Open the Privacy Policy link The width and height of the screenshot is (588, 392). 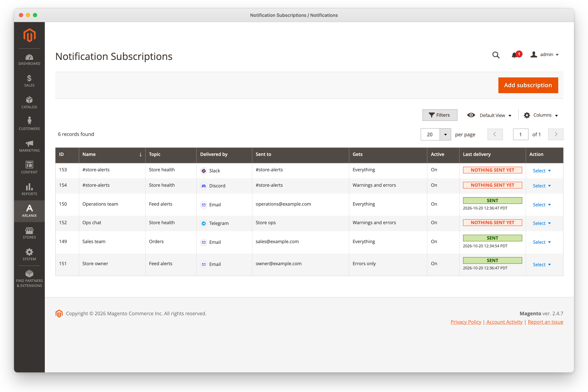[x=466, y=322]
